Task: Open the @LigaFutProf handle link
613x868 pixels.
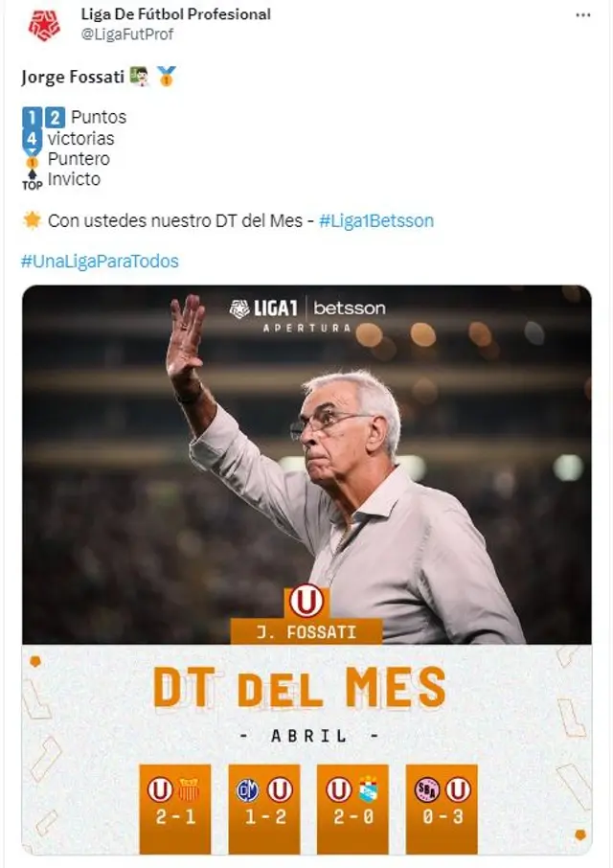Action: pyautogui.click(x=127, y=34)
